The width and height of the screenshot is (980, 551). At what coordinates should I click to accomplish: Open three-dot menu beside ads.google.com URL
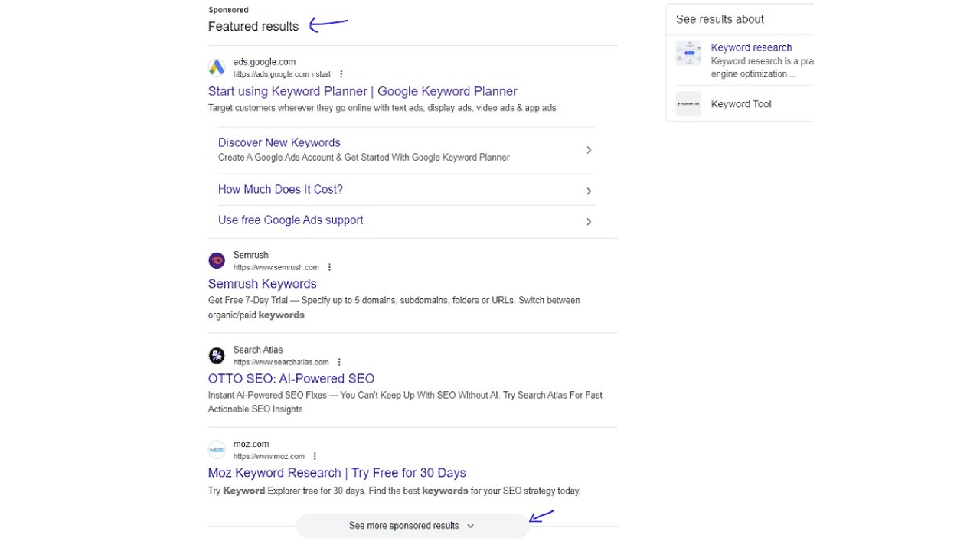tap(341, 74)
